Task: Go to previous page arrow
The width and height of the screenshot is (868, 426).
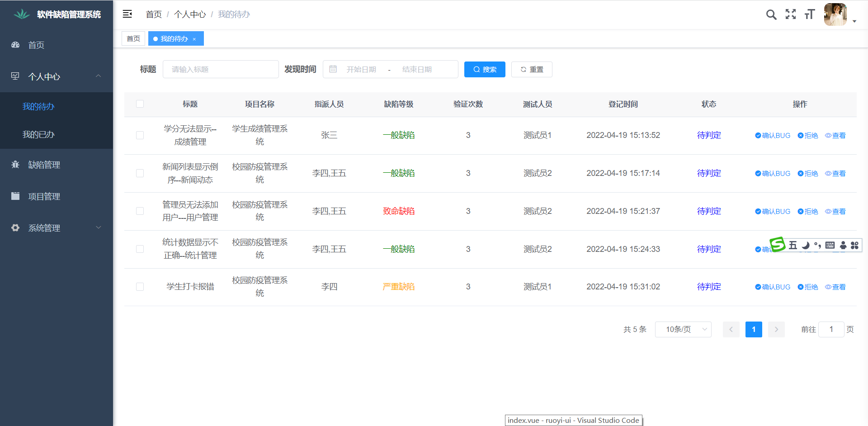Action: pyautogui.click(x=731, y=329)
